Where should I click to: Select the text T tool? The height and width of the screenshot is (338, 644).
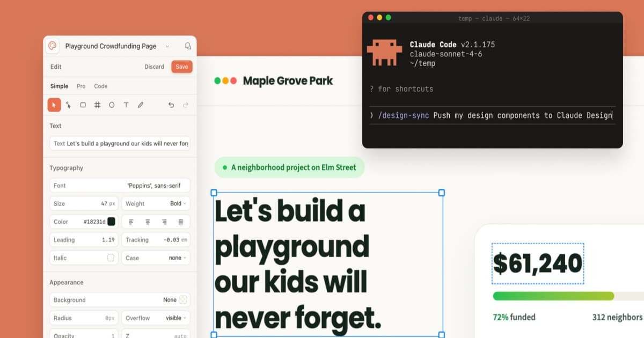(x=126, y=105)
